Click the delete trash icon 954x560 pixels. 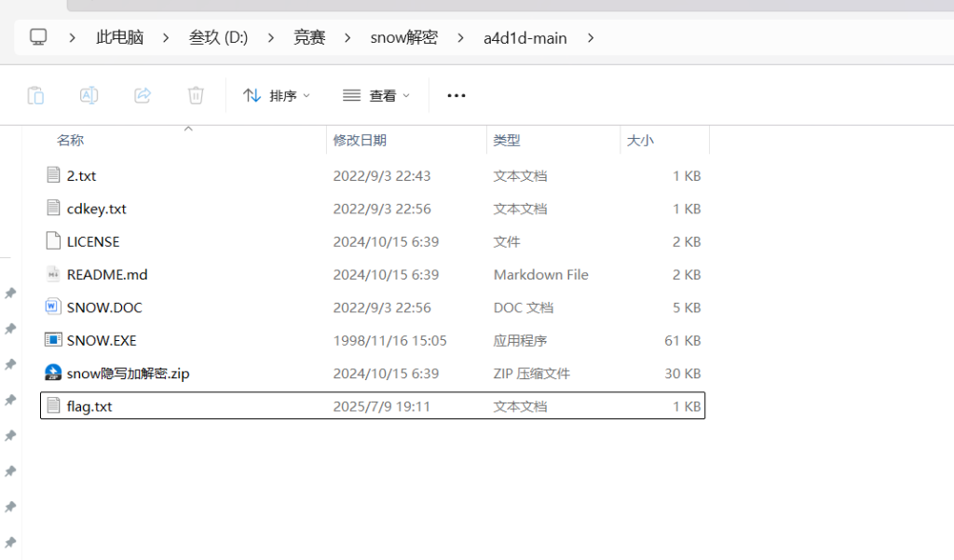click(x=196, y=95)
